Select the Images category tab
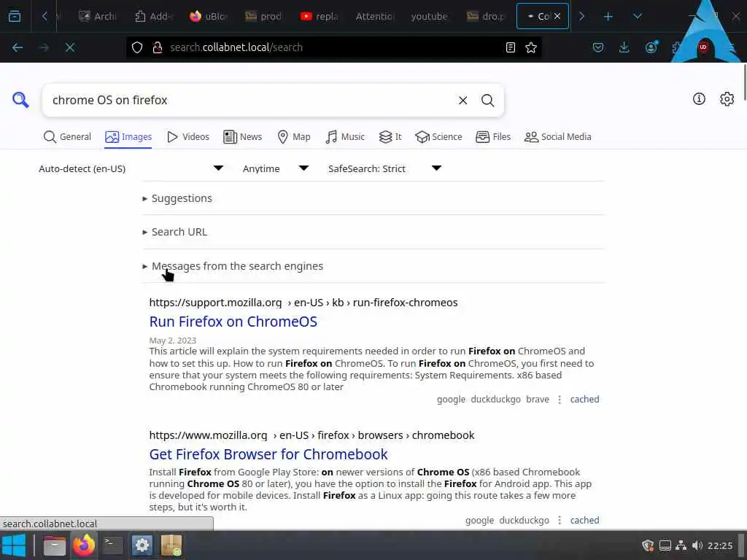This screenshot has height=560, width=747. [x=128, y=137]
